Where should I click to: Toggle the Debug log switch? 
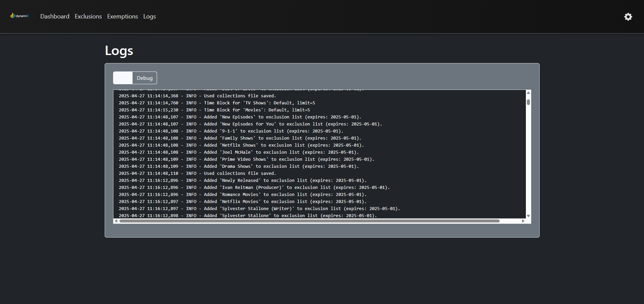(123, 78)
